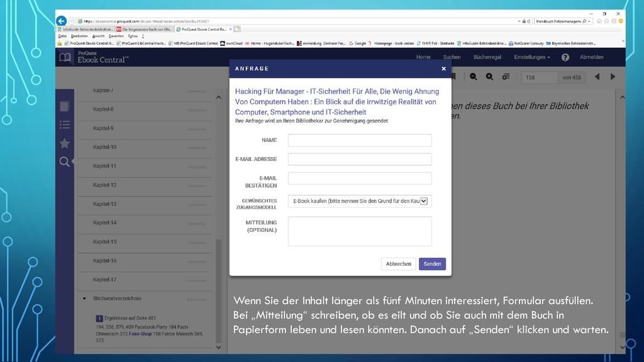Switch to the InfoGuide-Behördenbibliothek tab
The width and height of the screenshot is (644, 362).
tap(86, 29)
